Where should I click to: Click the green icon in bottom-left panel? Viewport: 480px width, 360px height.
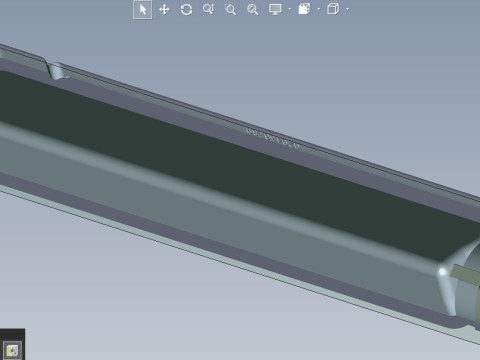tap(13, 350)
